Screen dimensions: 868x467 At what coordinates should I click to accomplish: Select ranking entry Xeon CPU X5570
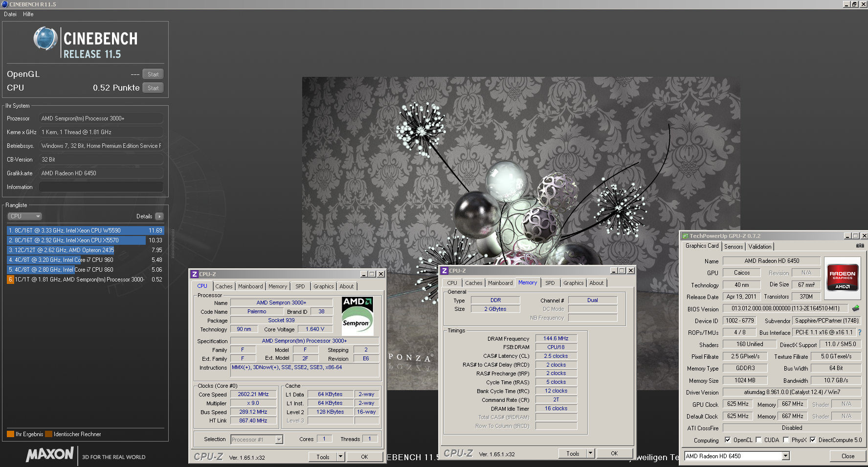pyautogui.click(x=85, y=240)
